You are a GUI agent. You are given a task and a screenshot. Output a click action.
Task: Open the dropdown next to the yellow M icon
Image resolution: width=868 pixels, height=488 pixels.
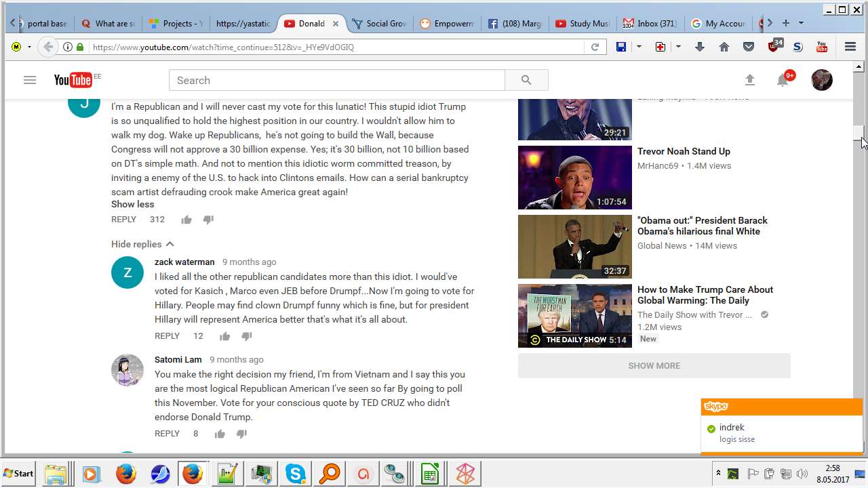[x=29, y=47]
